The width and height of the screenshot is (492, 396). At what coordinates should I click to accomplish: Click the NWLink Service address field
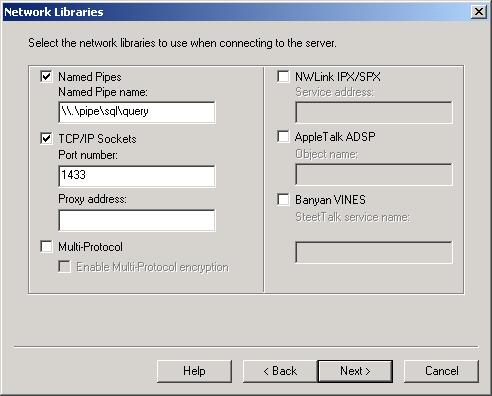(374, 112)
